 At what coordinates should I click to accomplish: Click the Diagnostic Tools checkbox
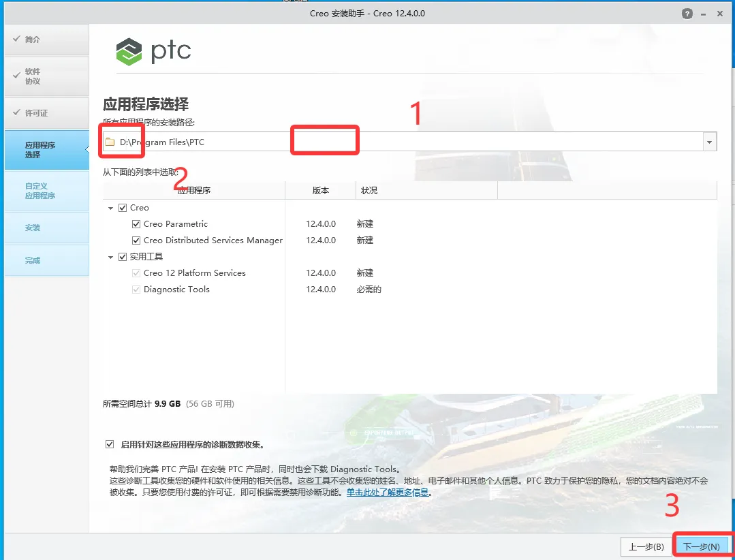[136, 290]
